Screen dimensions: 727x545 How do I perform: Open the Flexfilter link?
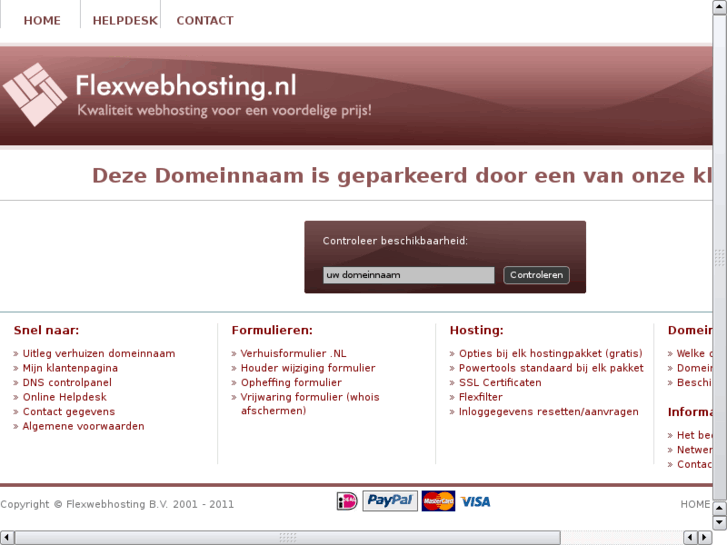pos(481,397)
